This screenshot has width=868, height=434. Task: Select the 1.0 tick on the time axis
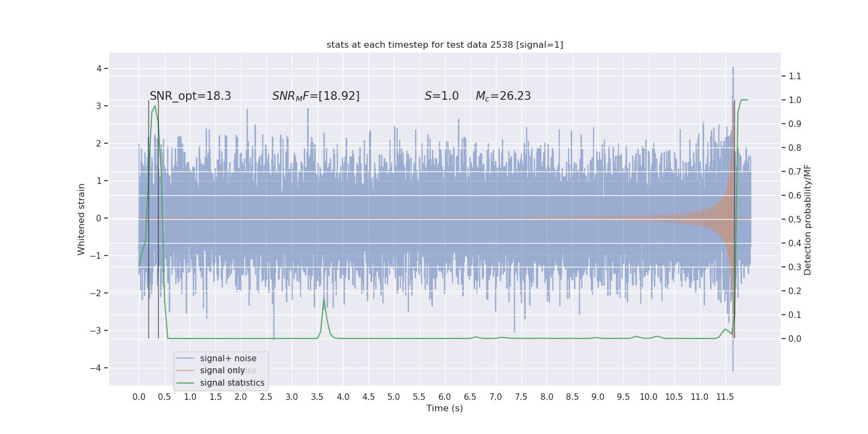click(190, 397)
